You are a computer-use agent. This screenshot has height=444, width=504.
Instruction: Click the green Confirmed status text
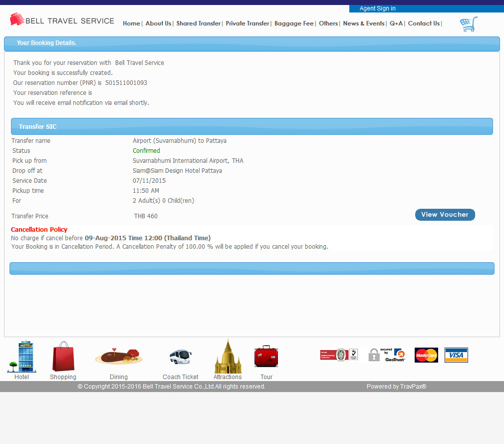click(x=146, y=150)
